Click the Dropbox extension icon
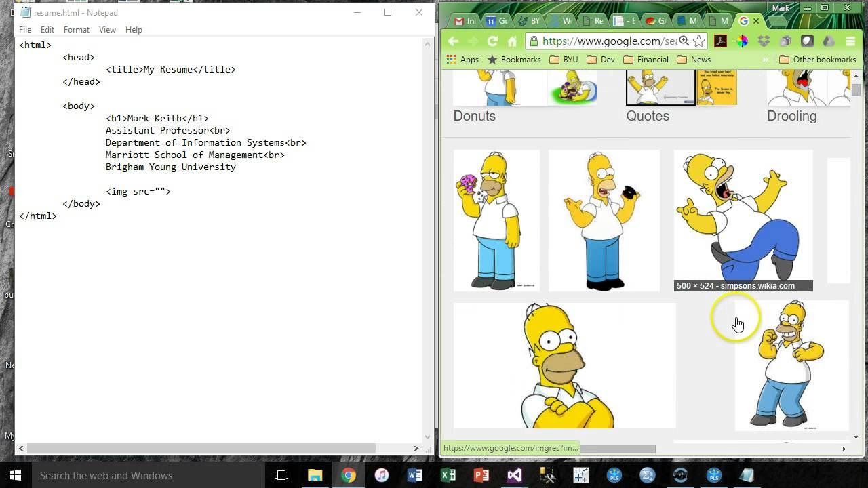 [x=764, y=41]
